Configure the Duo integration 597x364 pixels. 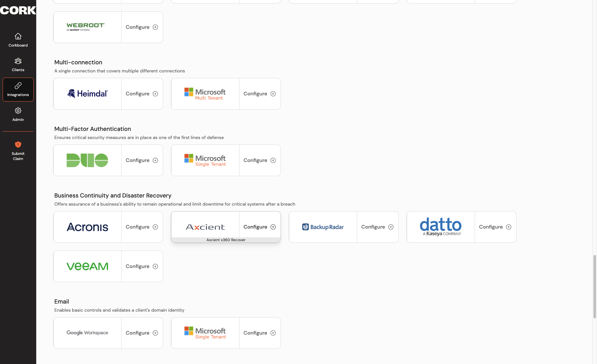click(x=142, y=160)
